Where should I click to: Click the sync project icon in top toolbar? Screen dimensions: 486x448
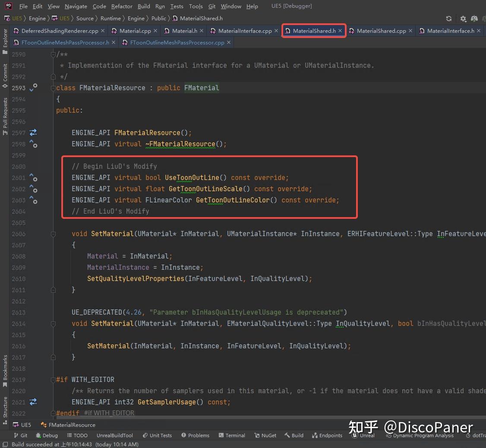pos(448,19)
